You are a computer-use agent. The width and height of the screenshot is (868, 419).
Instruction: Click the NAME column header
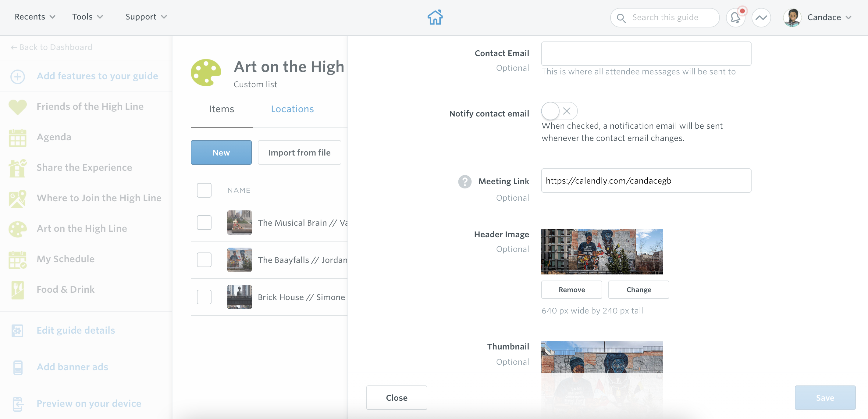click(x=239, y=191)
